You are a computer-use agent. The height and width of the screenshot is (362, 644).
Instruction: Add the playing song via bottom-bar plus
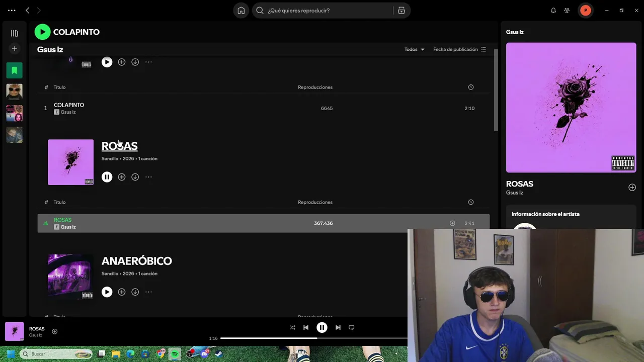click(55, 331)
